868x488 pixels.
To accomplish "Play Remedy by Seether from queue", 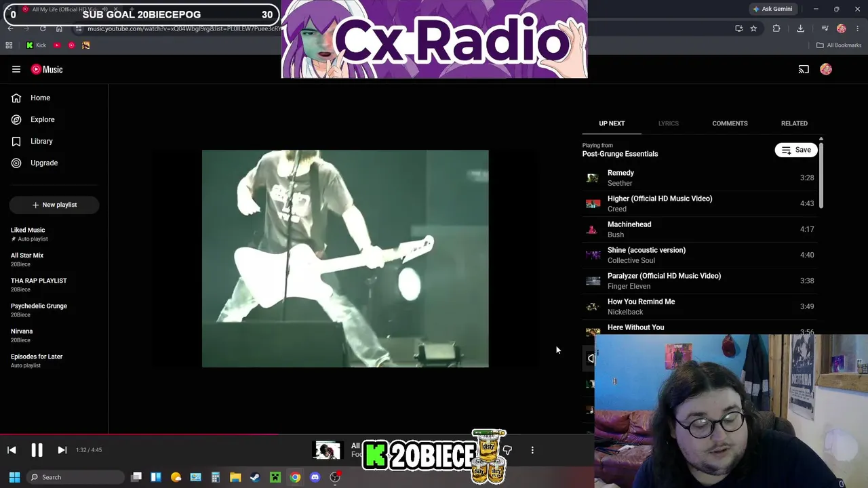I will tap(700, 178).
